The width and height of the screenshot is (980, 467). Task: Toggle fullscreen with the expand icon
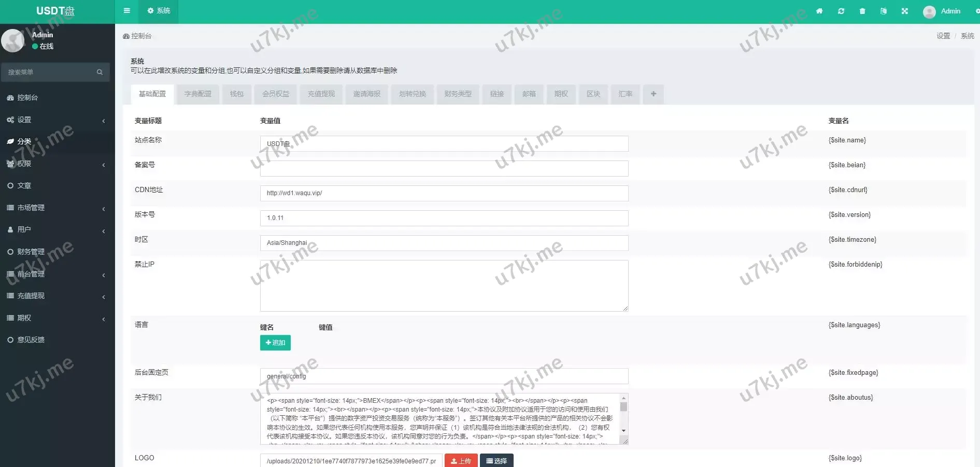pos(905,11)
